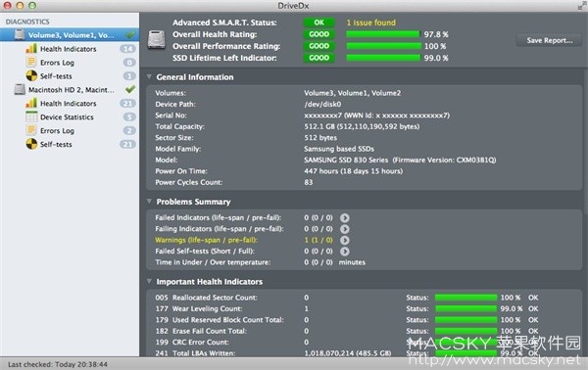
Task: Click the OK badge for Advanced S.M.A.R.T. Status
Action: point(318,23)
